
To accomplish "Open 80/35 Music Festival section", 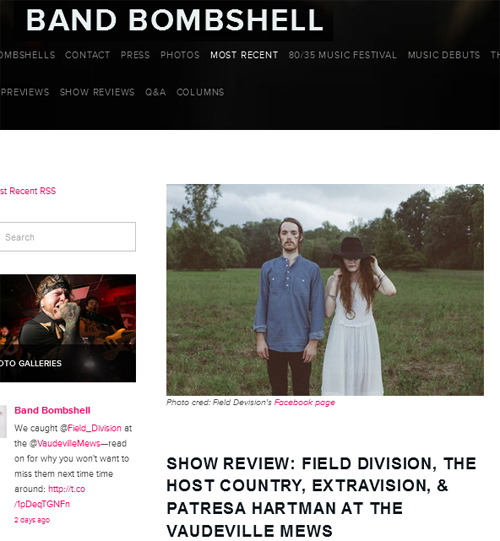I will coord(342,55).
